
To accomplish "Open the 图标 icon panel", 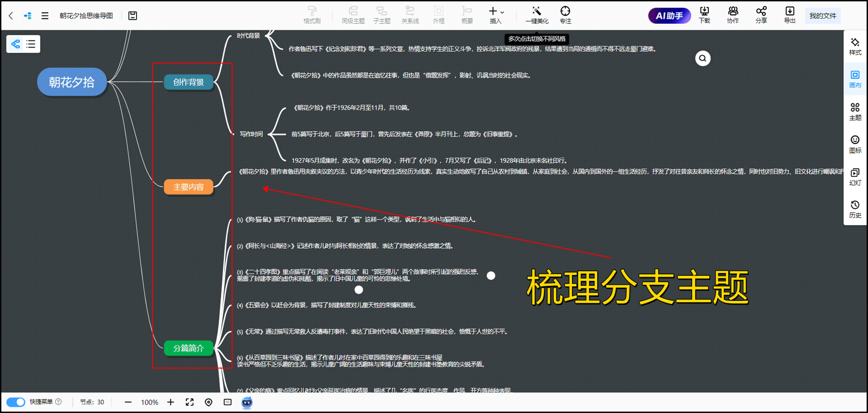I will click(855, 144).
